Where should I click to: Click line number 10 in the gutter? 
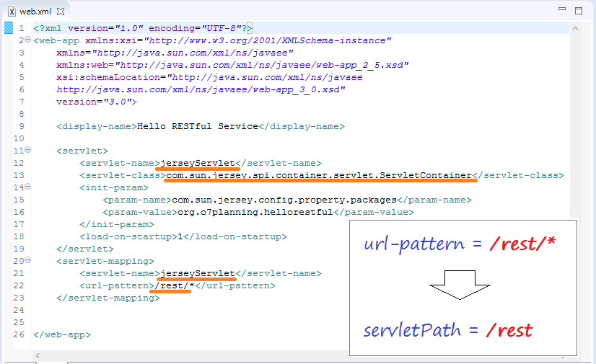(19, 138)
